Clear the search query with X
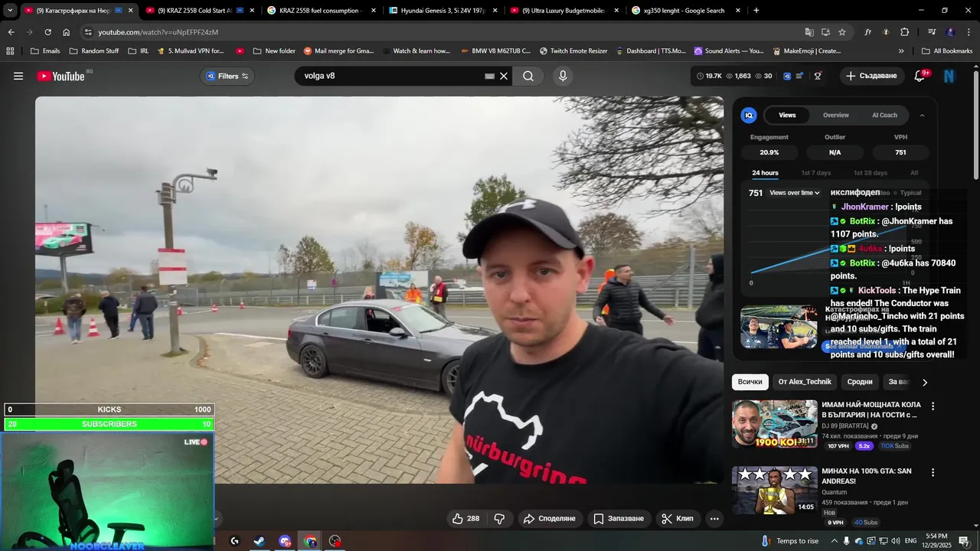The width and height of the screenshot is (980, 551). pos(504,76)
